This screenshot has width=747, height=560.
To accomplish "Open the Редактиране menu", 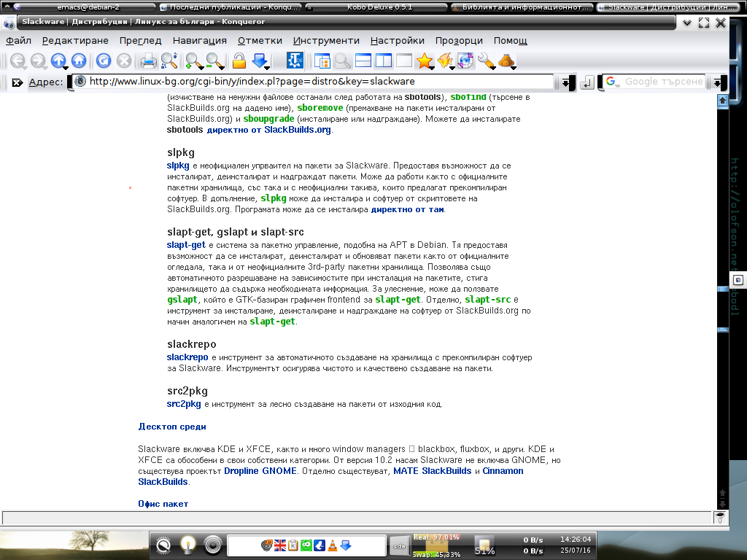I will pyautogui.click(x=75, y=41).
